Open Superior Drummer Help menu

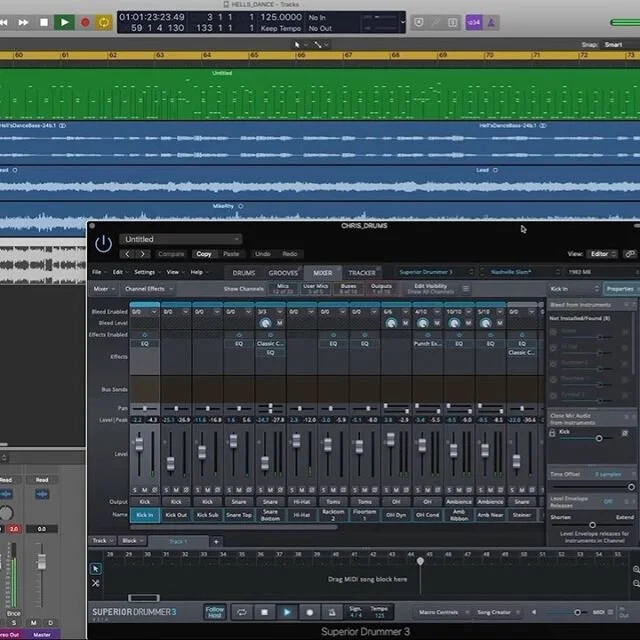199,272
